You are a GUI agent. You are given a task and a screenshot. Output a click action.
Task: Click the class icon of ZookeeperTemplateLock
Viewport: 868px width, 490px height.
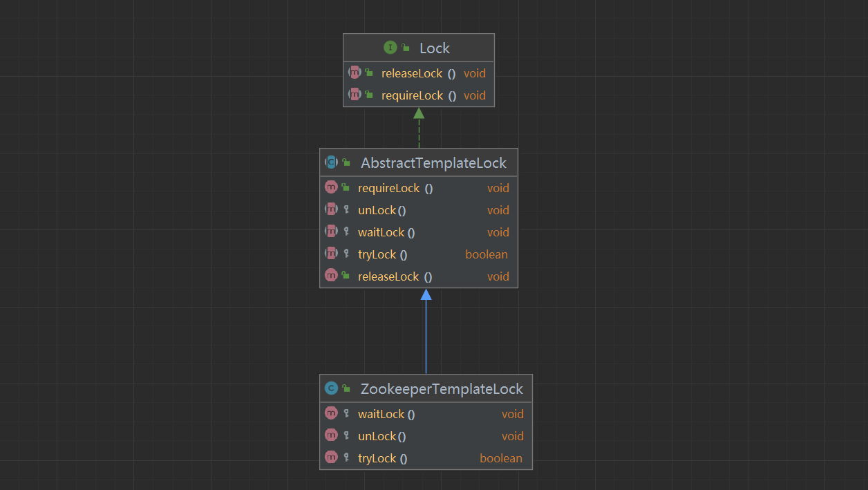click(x=331, y=388)
